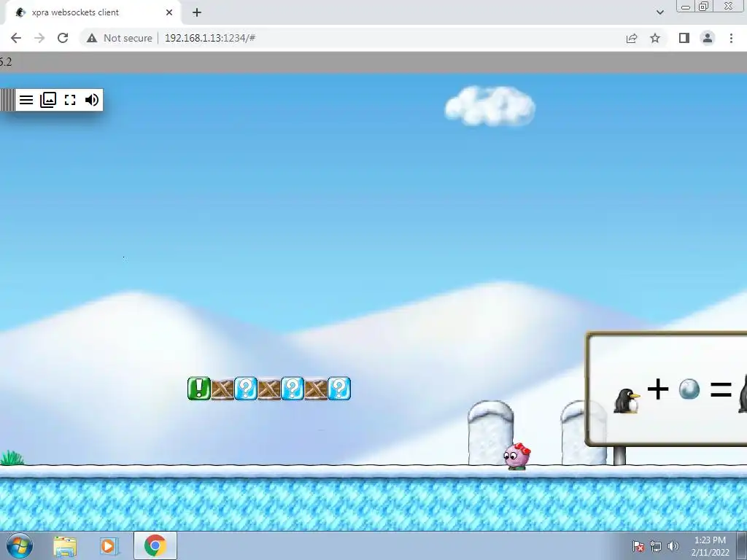
Task: Toggle fullscreen in xpra floating toolbar
Action: point(70,100)
